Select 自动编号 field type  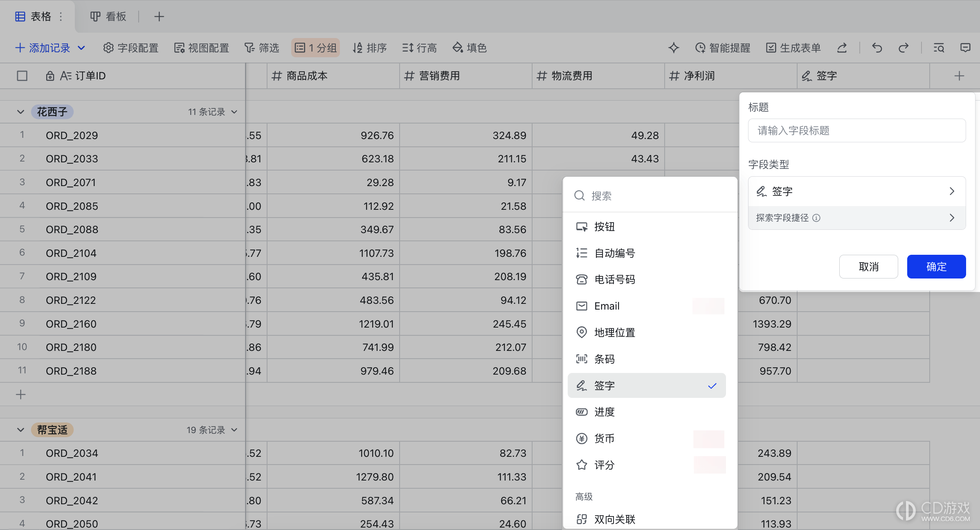(647, 253)
